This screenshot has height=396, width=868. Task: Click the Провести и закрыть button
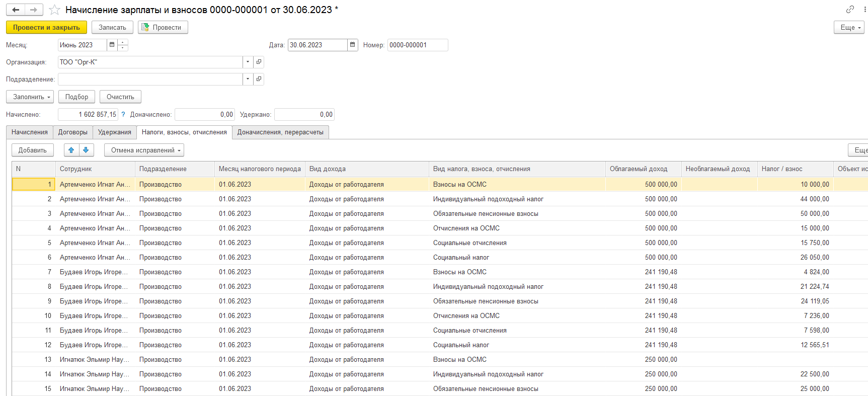46,27
